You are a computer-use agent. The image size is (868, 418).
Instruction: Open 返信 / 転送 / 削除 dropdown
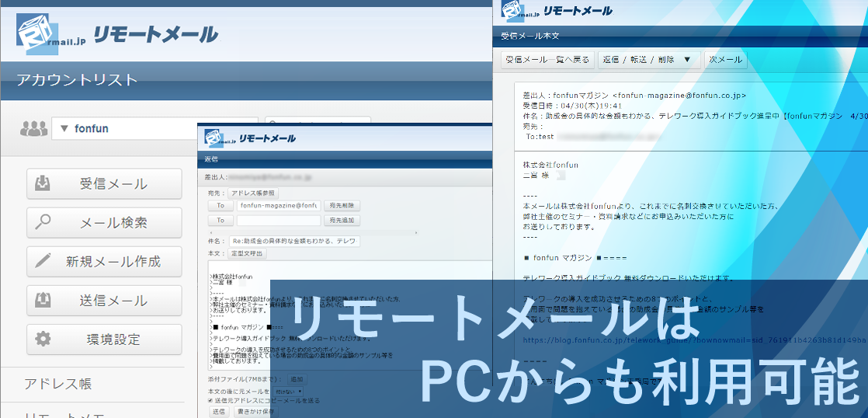649,60
